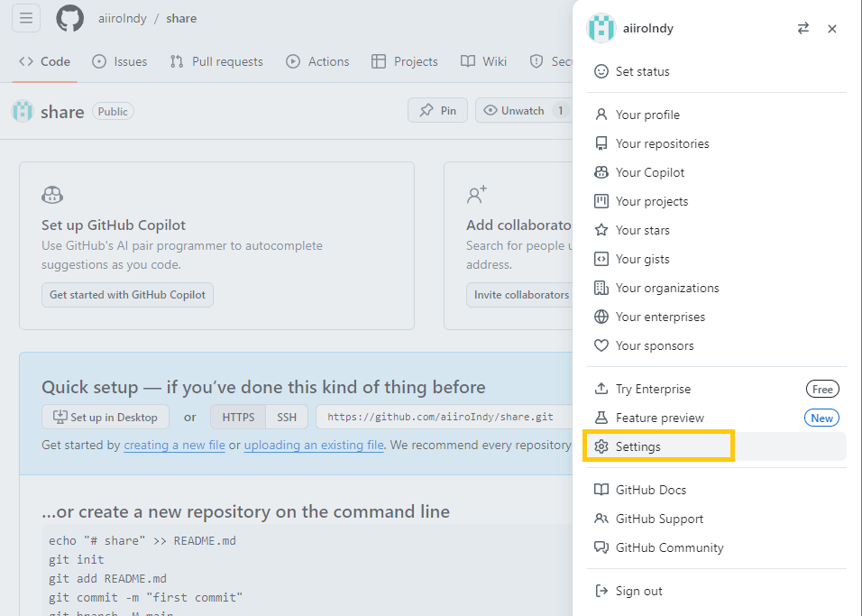Select the SSH clone option

pyautogui.click(x=287, y=417)
